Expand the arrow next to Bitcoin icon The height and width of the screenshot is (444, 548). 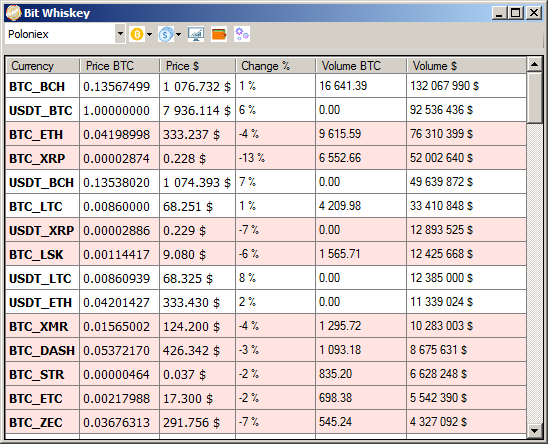point(150,34)
